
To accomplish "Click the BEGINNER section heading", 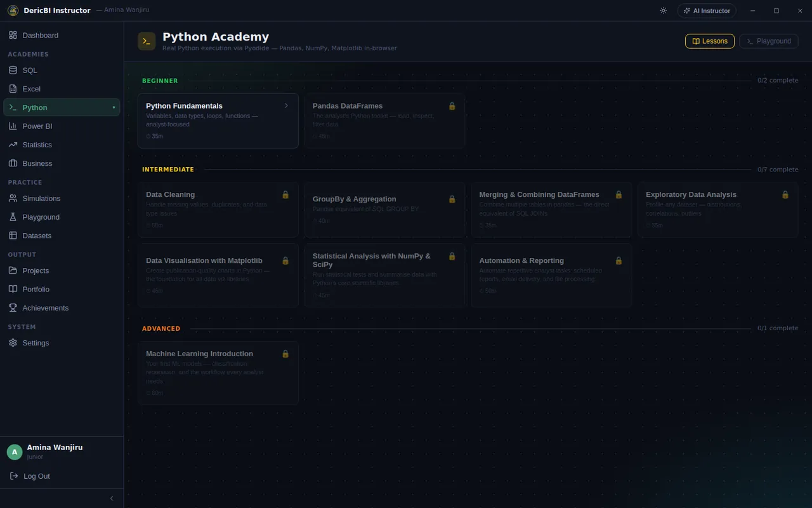I will tap(160, 81).
